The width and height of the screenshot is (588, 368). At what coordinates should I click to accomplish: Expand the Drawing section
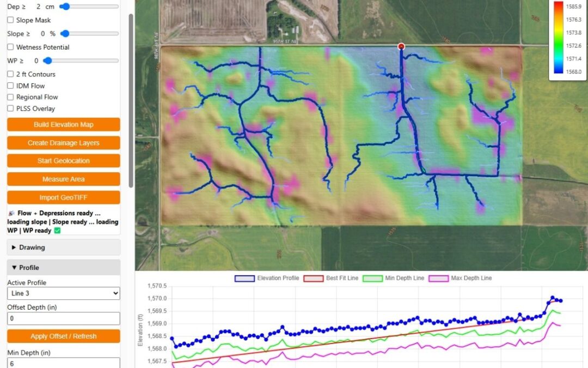pyautogui.click(x=63, y=248)
